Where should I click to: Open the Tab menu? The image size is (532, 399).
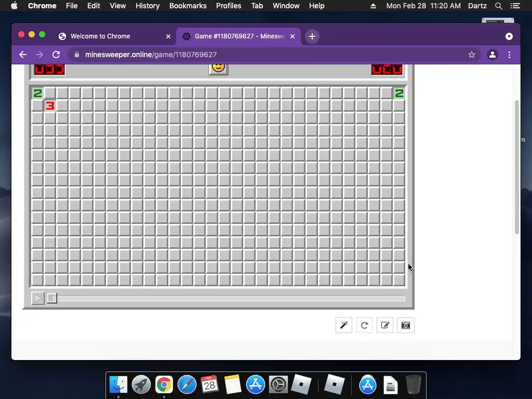click(257, 6)
